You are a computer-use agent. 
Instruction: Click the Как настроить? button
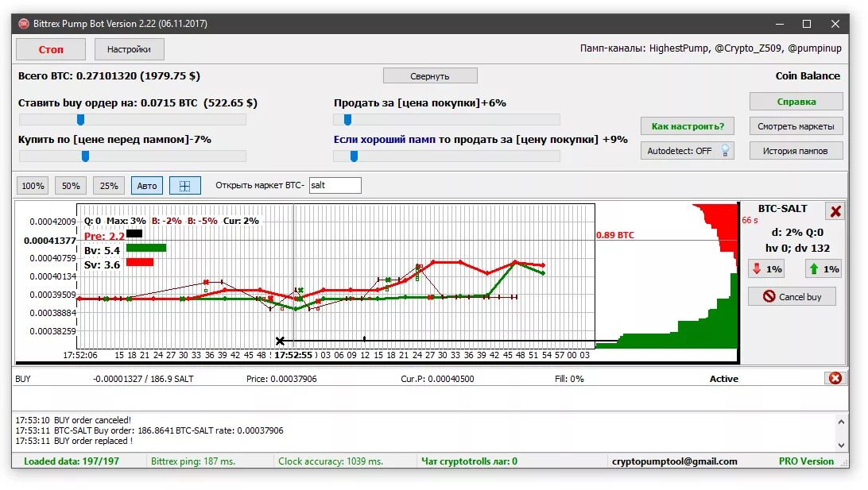pos(688,126)
